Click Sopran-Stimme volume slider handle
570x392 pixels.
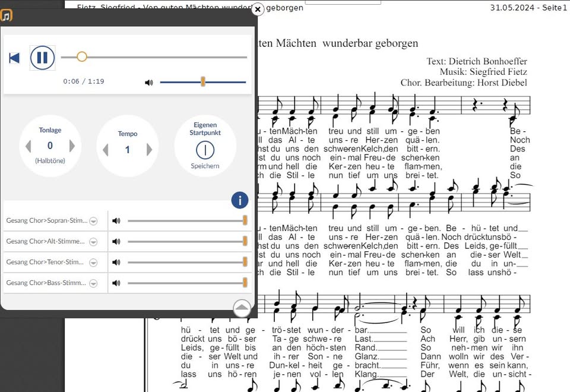245,220
